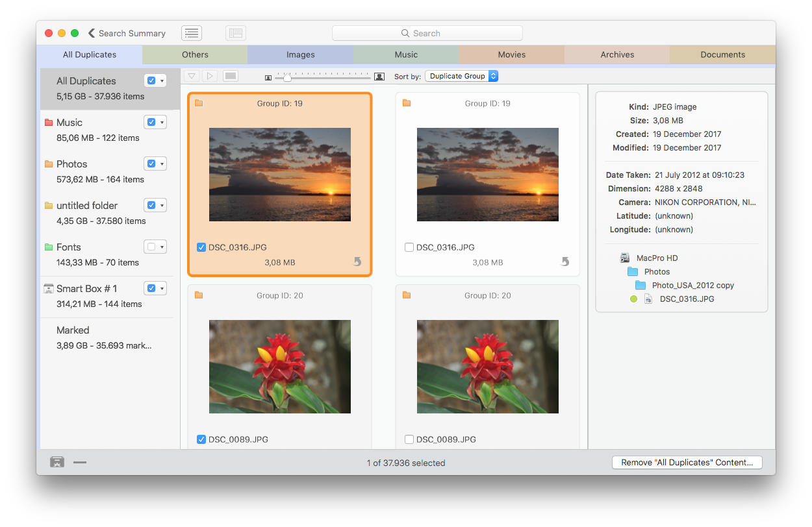The width and height of the screenshot is (812, 527).
Task: Enable the Fonts folder selection checkbox
Action: pos(151,247)
